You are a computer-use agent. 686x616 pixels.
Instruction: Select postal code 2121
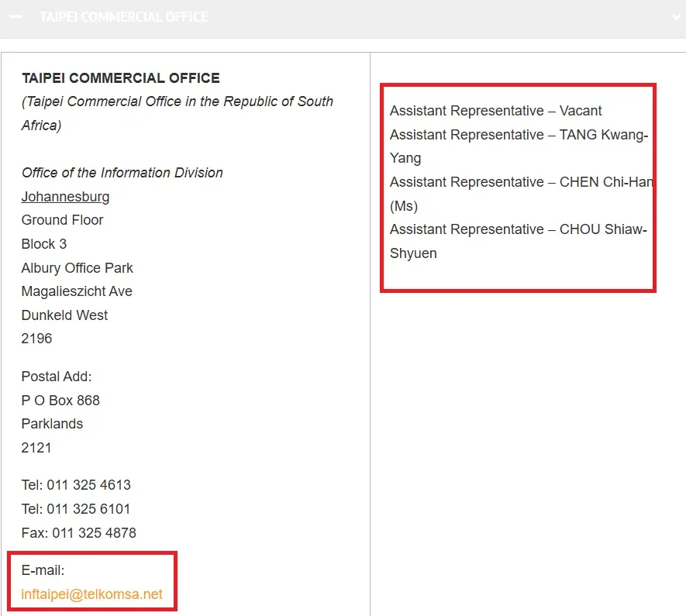[x=36, y=448]
